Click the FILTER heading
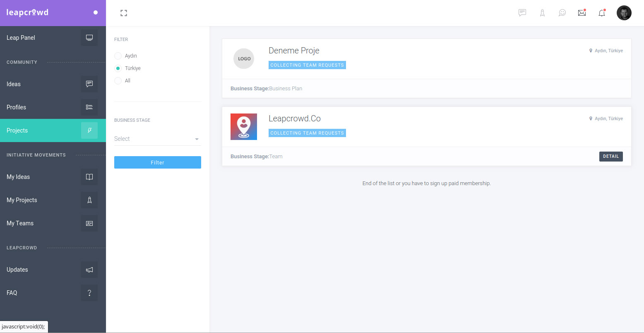The width and height of the screenshot is (644, 333). pyautogui.click(x=121, y=39)
